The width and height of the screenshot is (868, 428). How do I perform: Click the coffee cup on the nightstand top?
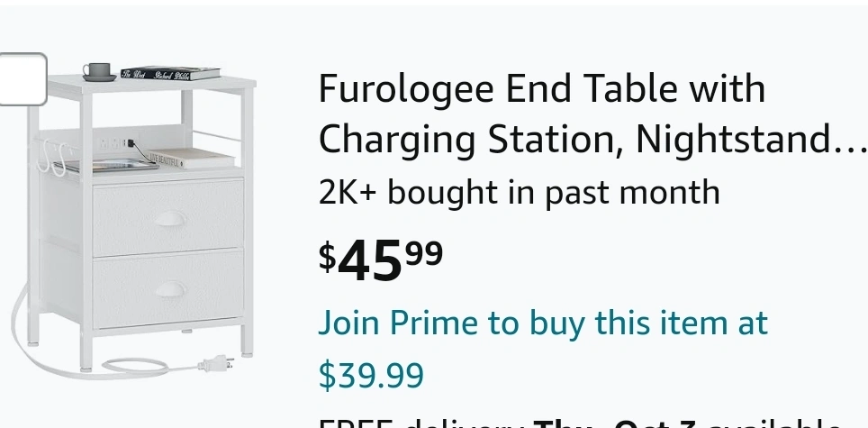(x=97, y=71)
